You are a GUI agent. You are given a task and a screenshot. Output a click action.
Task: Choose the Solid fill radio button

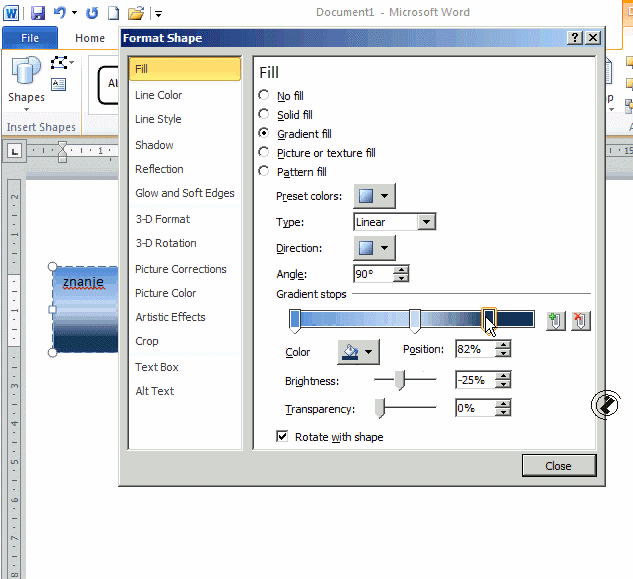264,115
